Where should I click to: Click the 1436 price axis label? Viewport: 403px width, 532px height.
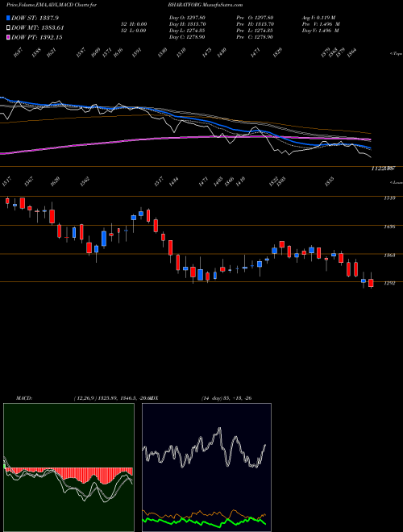pyautogui.click(x=389, y=227)
